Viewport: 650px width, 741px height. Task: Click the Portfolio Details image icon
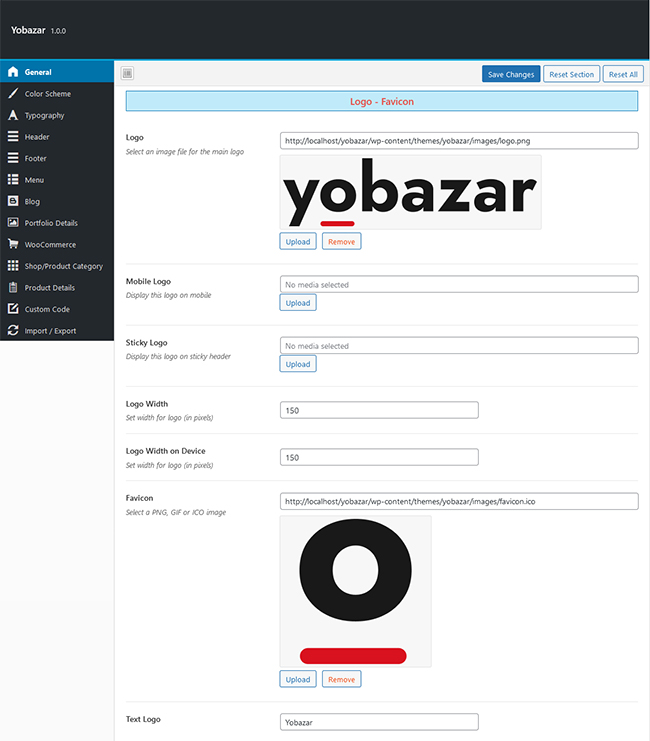click(13, 223)
